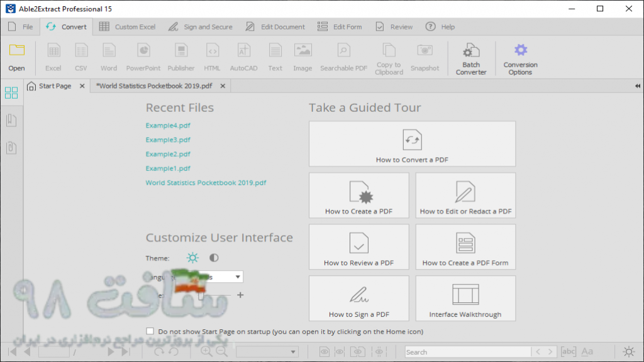
Task: Zoom in with the magnifier plus icon
Action: 206,351
